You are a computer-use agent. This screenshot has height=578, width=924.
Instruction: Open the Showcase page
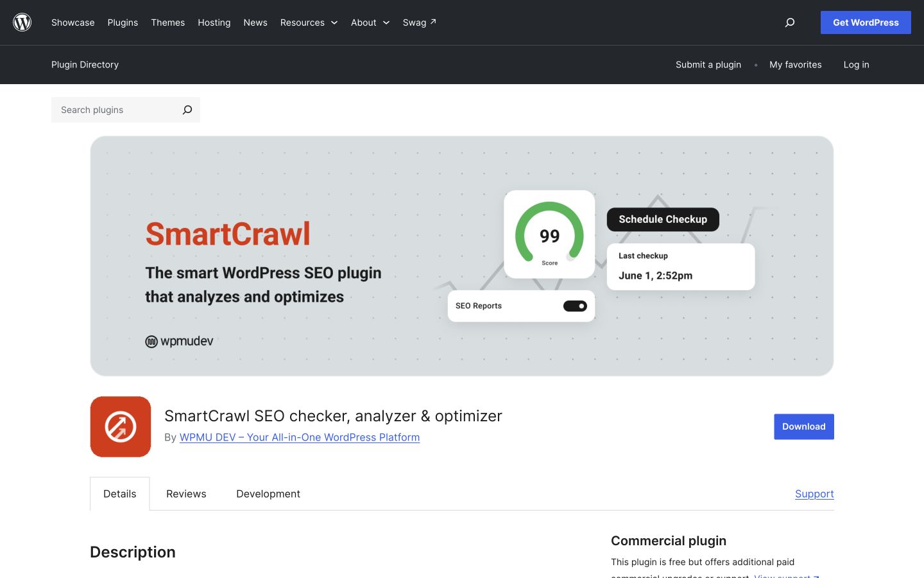73,22
